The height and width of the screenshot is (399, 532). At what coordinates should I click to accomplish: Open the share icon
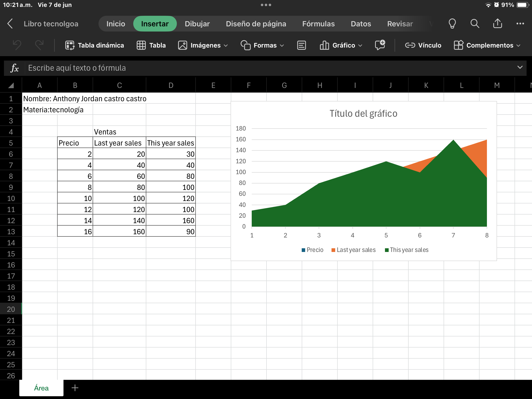(x=498, y=24)
